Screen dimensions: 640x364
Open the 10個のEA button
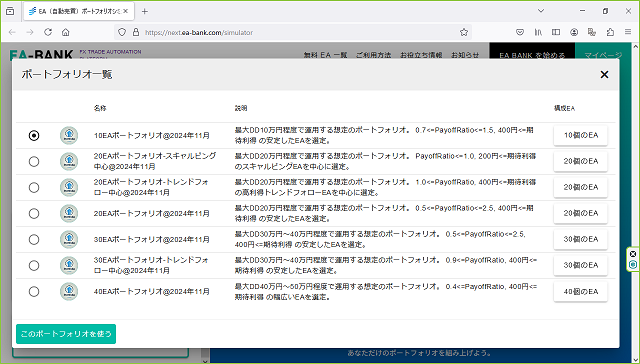(x=580, y=135)
